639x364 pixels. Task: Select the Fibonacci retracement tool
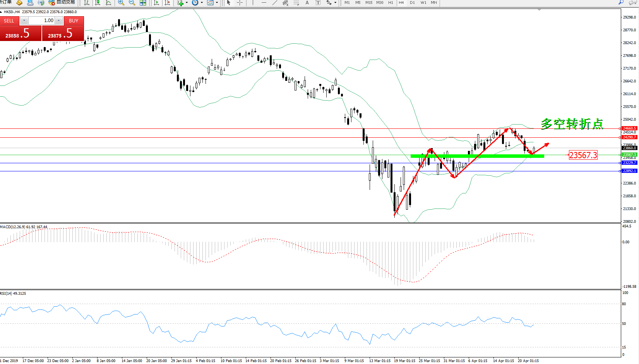(296, 3)
